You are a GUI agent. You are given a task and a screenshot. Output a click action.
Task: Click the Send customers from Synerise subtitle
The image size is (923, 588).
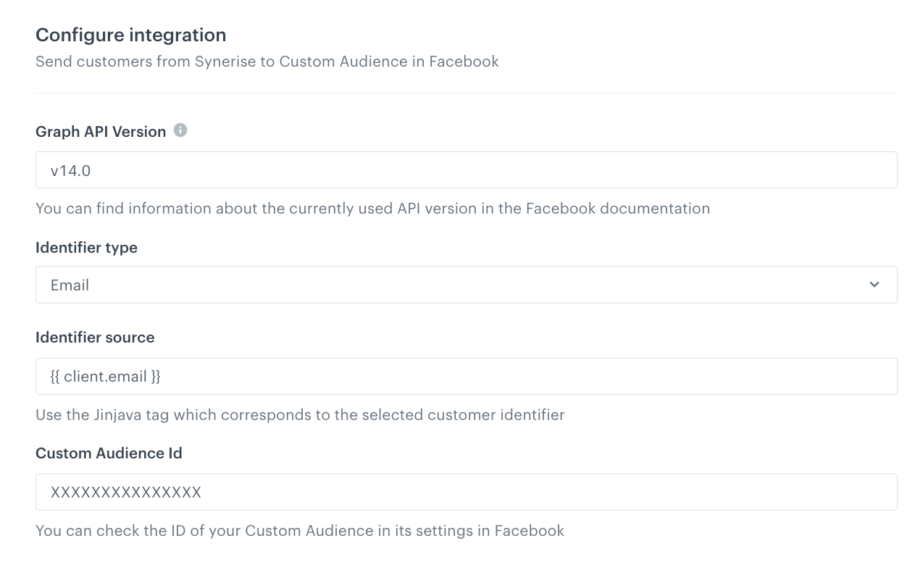pyautogui.click(x=267, y=62)
